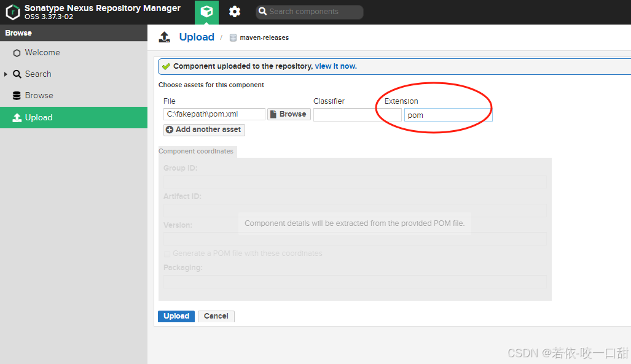Image resolution: width=631 pixels, height=364 pixels.
Task: Click the Welcome hexagon icon
Action: pyautogui.click(x=17, y=53)
